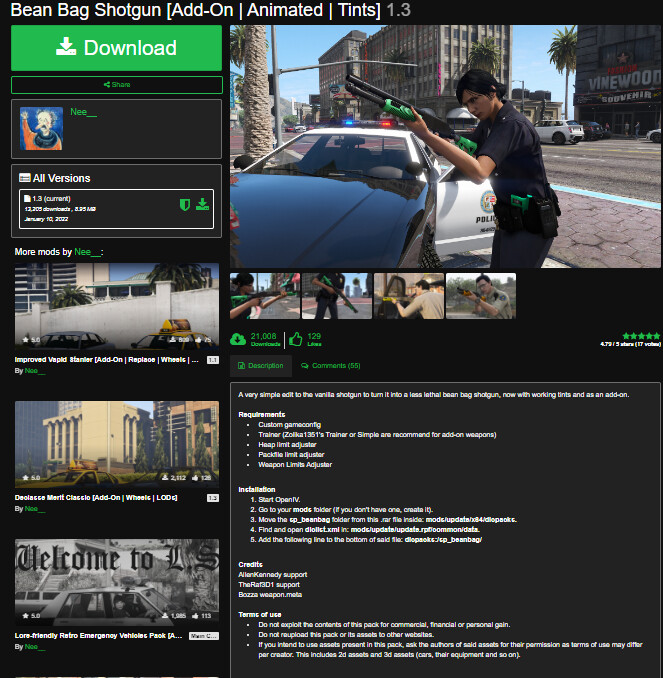Open the Nee__ author avatar
The image size is (663, 678).
point(41,129)
